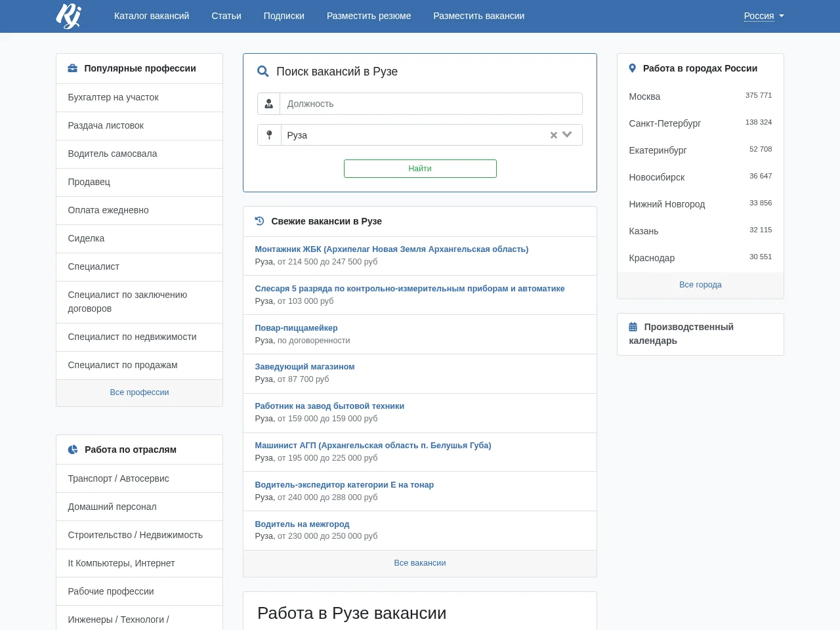This screenshot has width=840, height=630.
Task: Select Разместить вакансии in navigation
Action: pyautogui.click(x=479, y=16)
